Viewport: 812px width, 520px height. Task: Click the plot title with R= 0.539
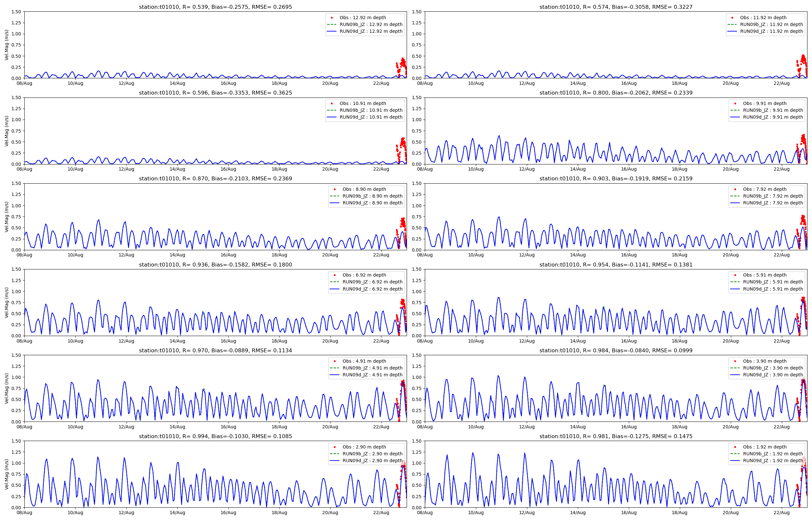(215, 7)
